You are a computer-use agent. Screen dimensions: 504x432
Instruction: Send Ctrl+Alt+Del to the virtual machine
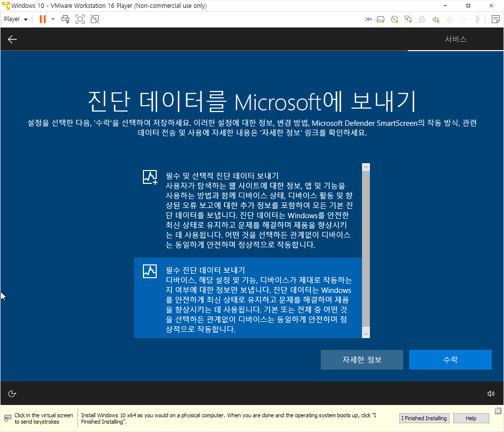pyautogui.click(x=65, y=19)
